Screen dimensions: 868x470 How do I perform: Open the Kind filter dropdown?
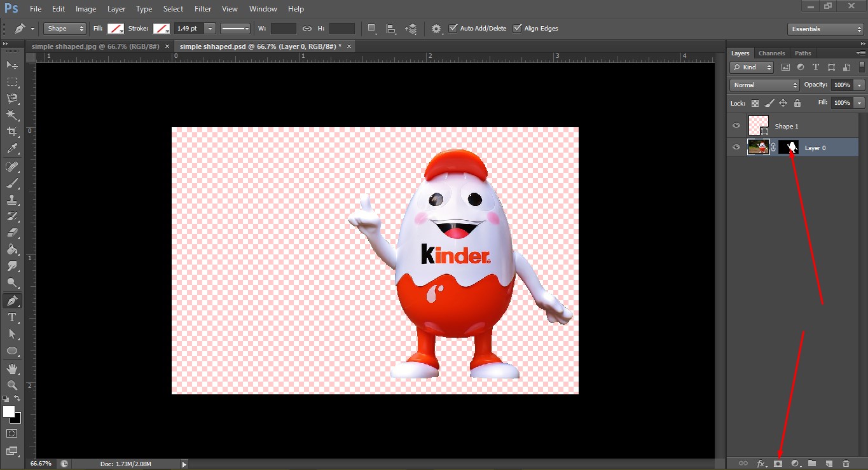tap(752, 67)
